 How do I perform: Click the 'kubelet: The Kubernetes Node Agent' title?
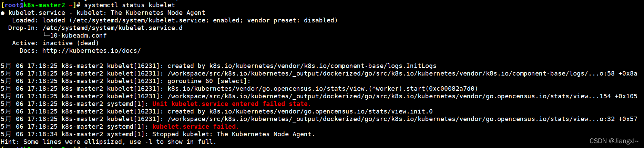[x=141, y=13]
